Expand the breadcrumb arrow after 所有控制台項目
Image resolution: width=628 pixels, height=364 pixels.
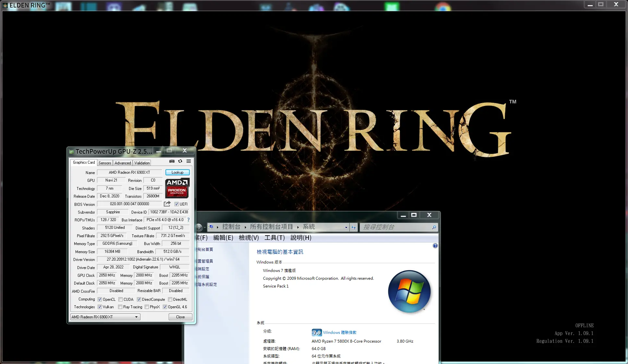tap(298, 227)
